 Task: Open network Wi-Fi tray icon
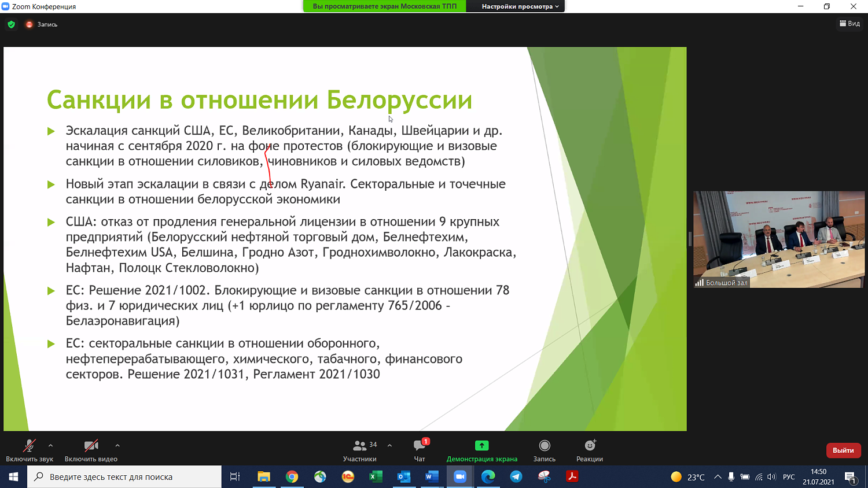(759, 477)
